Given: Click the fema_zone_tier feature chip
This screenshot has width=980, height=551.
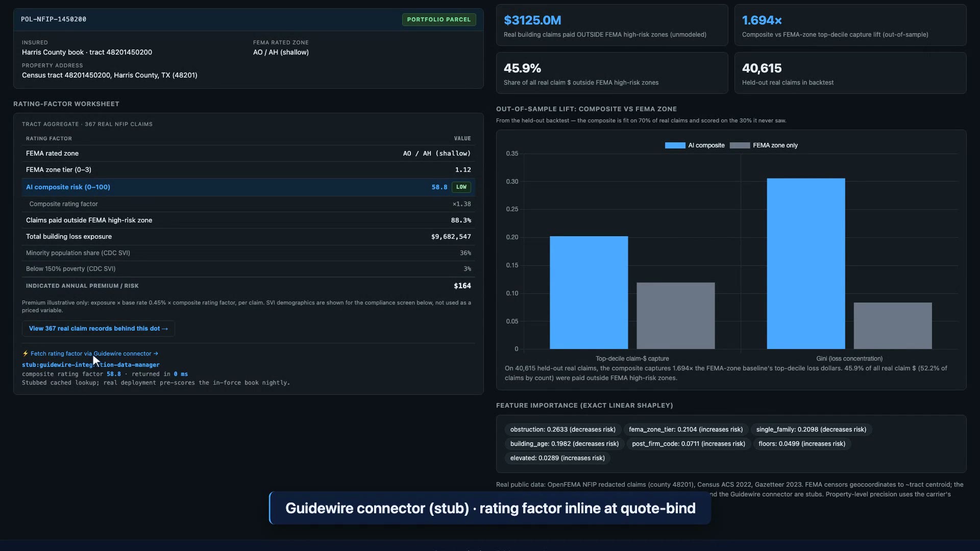Looking at the screenshot, I should coord(685,430).
